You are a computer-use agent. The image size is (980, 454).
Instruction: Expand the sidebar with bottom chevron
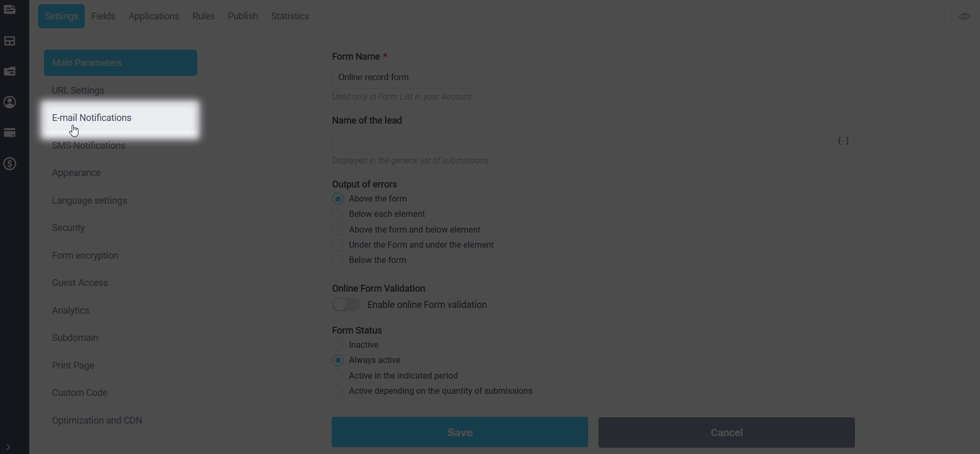(x=8, y=447)
